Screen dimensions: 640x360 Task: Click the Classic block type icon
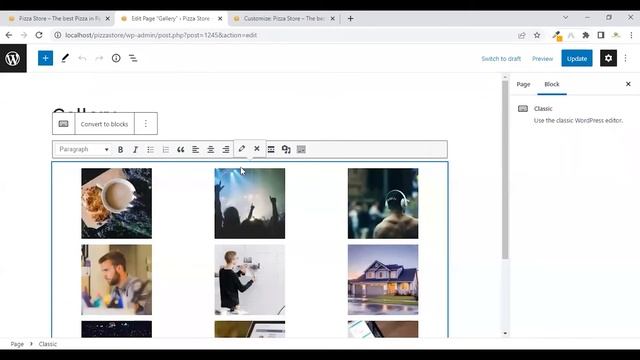pos(64,124)
